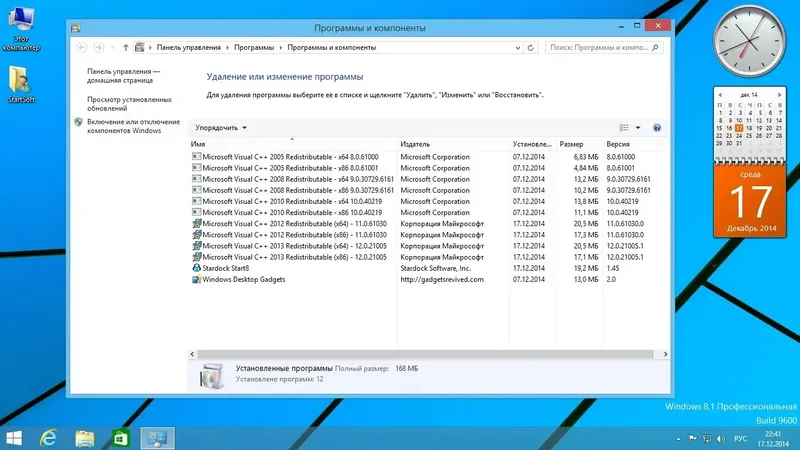Click Stardock Software, Inc. publisher cell
This screenshot has height=450, width=800.
click(435, 268)
